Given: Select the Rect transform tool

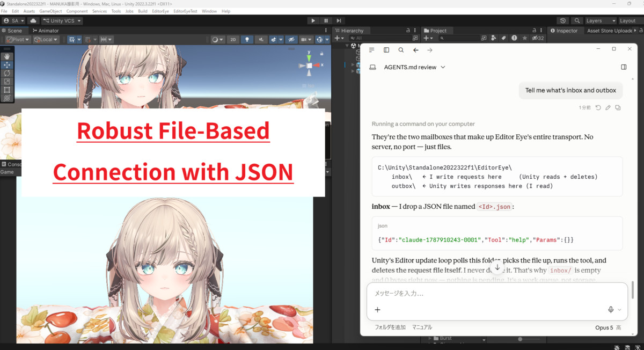Looking at the screenshot, I should (7, 90).
